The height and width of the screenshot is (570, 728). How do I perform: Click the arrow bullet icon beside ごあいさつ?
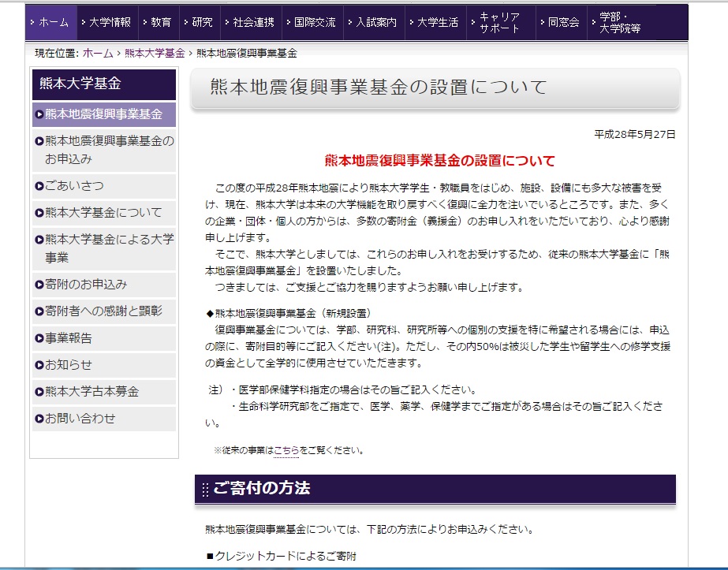[39, 186]
